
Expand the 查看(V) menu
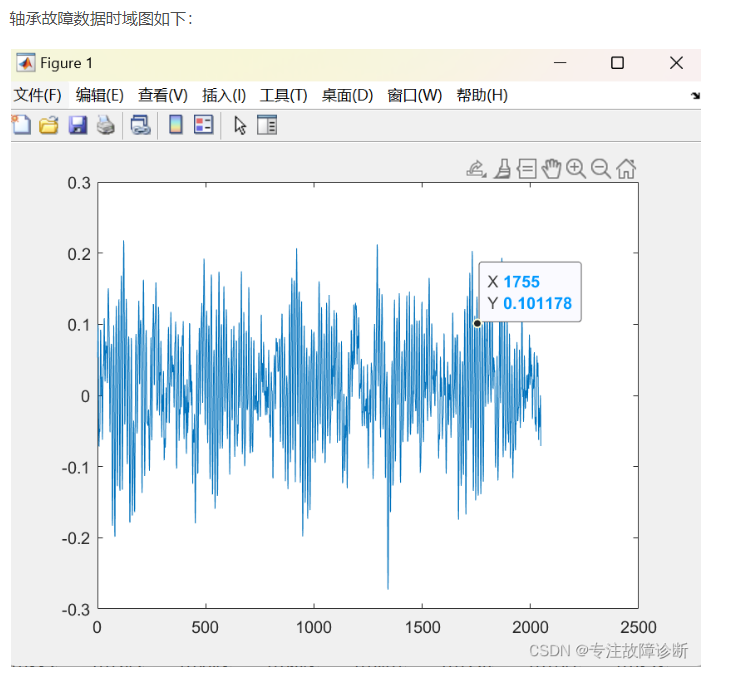click(x=163, y=95)
